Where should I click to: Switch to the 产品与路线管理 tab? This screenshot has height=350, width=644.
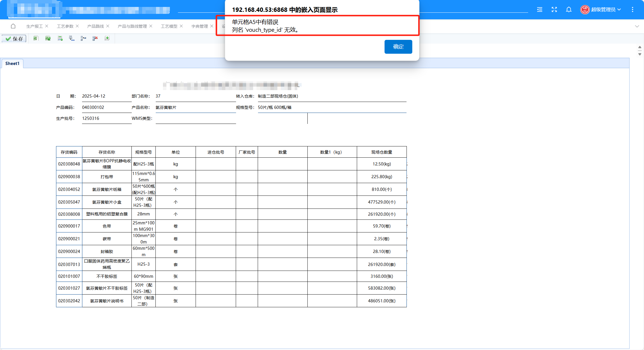click(x=132, y=26)
